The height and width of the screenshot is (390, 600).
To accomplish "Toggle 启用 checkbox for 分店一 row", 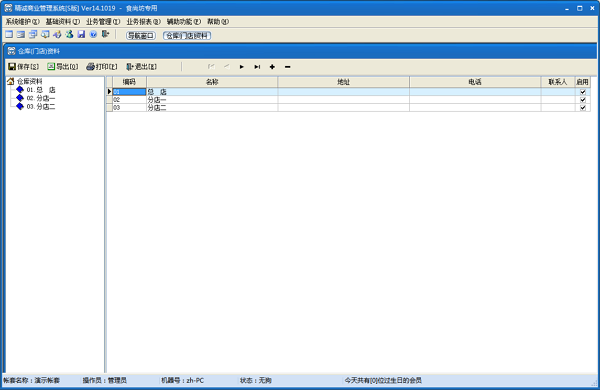I will [583, 100].
